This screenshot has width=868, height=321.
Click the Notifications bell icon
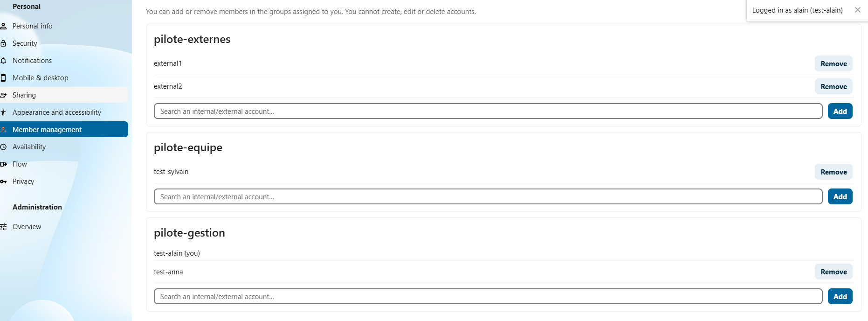[3, 61]
